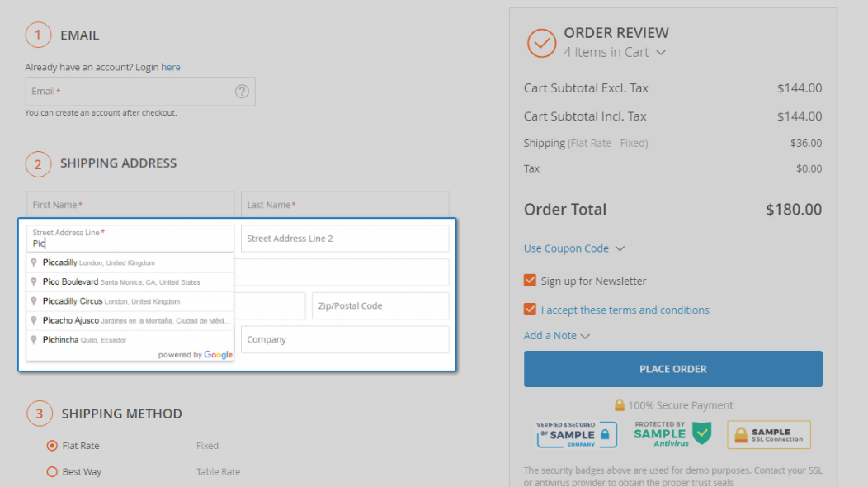Select the Best Way shipping radio button
The width and height of the screenshot is (868, 487).
tap(52, 471)
